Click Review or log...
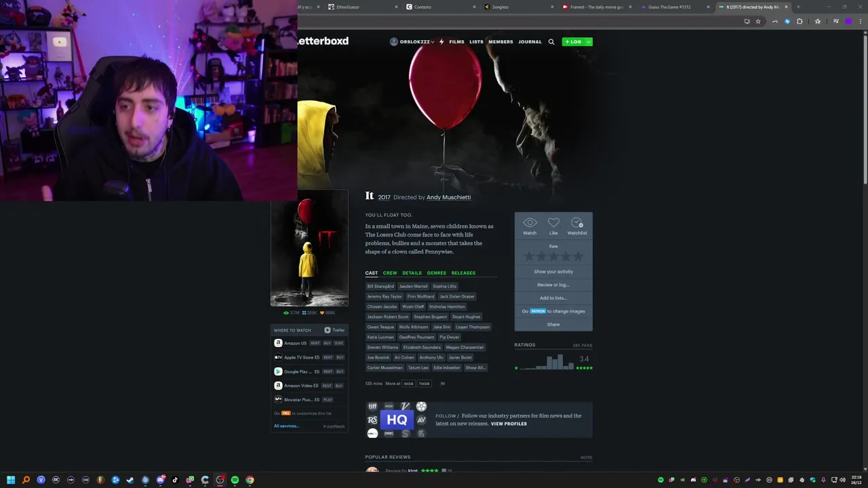The image size is (868, 488). (553, 285)
